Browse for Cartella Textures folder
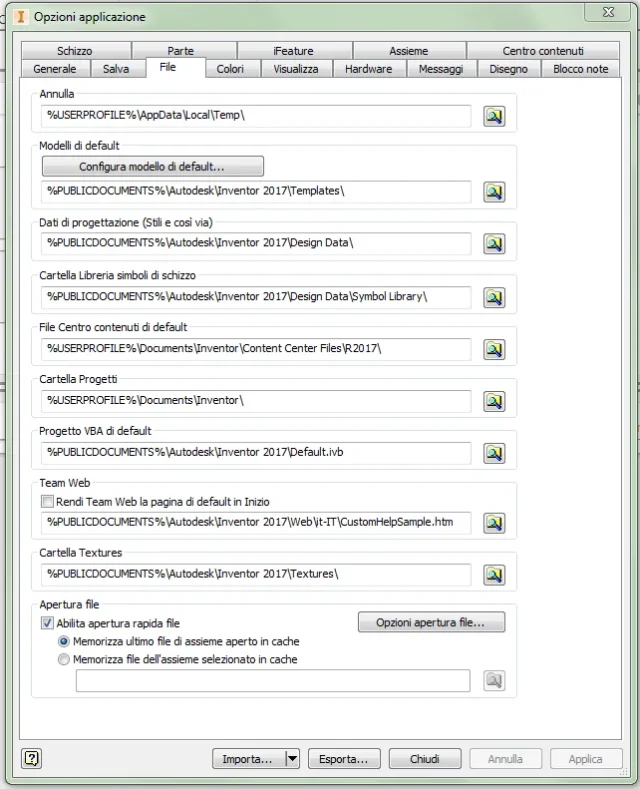This screenshot has width=640, height=789. tap(494, 575)
